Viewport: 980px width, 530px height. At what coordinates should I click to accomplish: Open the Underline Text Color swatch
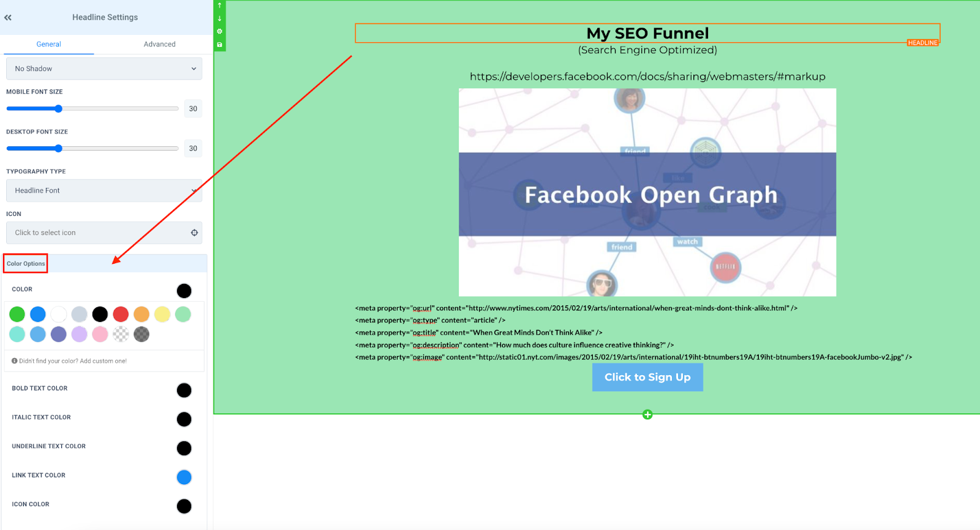point(184,449)
